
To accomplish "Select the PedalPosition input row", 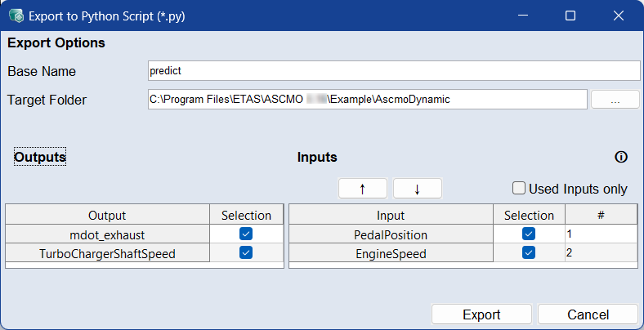I will click(391, 234).
